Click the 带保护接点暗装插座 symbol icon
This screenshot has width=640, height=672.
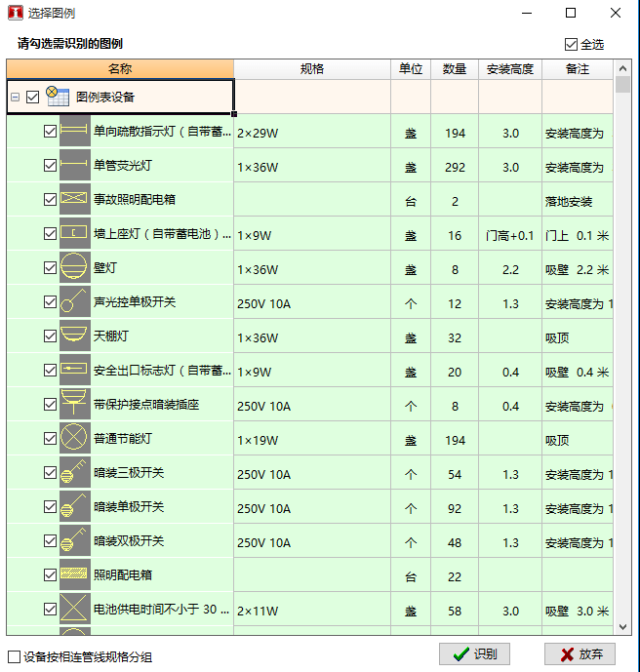(x=74, y=405)
